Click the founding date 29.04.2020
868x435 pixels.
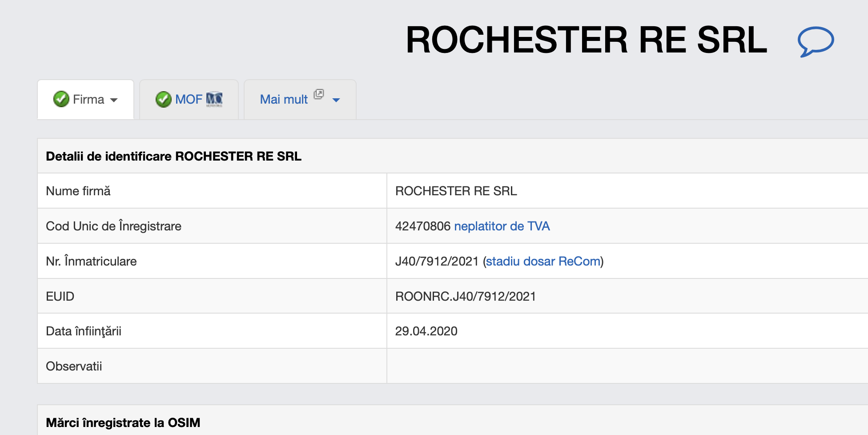coord(426,331)
